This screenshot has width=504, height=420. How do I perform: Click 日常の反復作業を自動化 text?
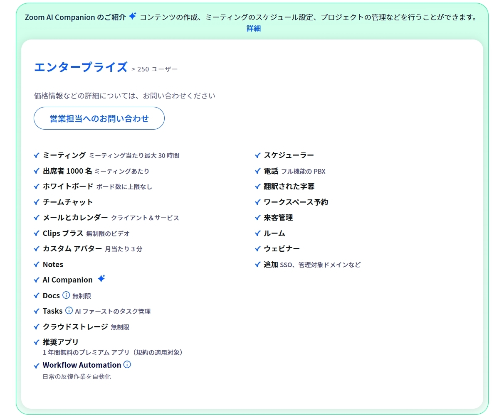(x=77, y=377)
